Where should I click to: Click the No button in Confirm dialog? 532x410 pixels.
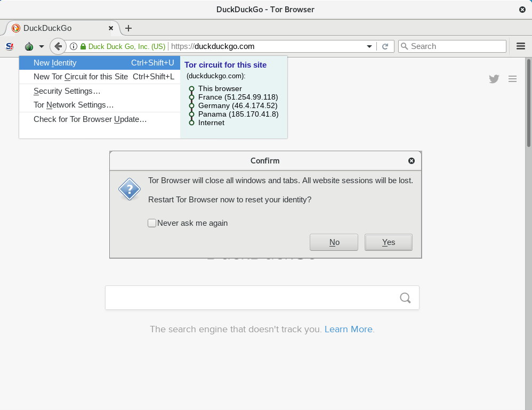coord(334,242)
